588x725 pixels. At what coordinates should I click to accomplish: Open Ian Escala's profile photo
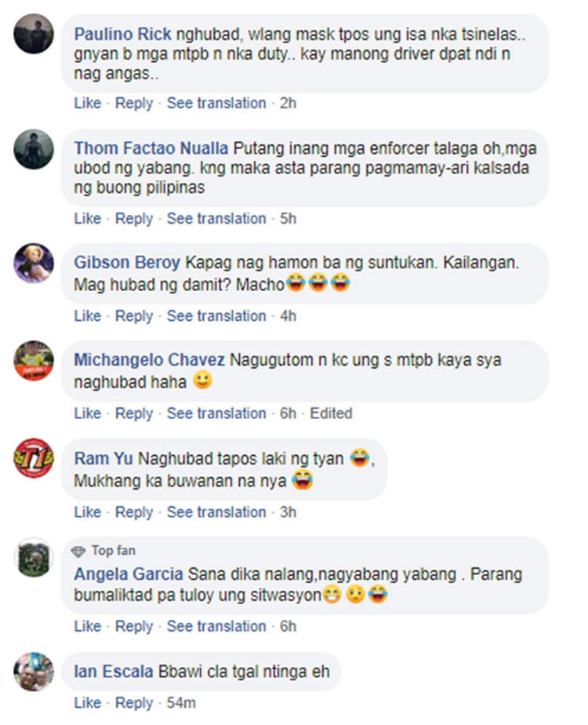point(34,672)
